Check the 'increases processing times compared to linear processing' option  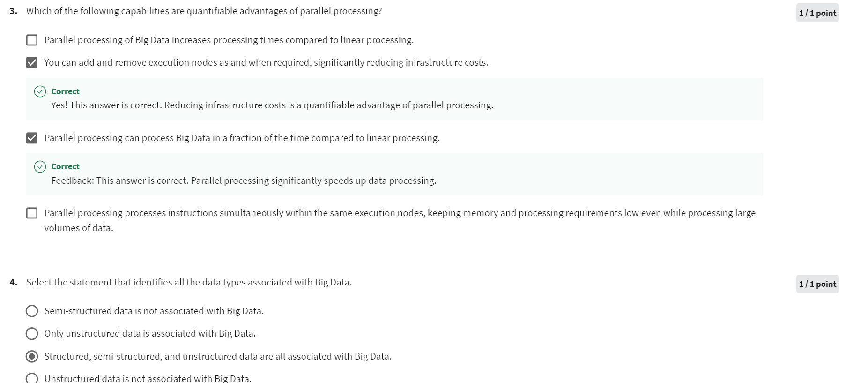coord(31,40)
